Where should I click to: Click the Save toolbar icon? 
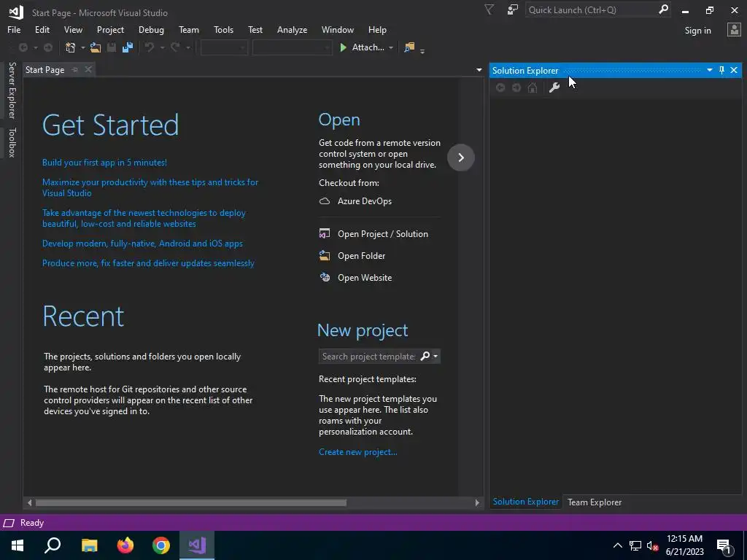[x=112, y=47]
